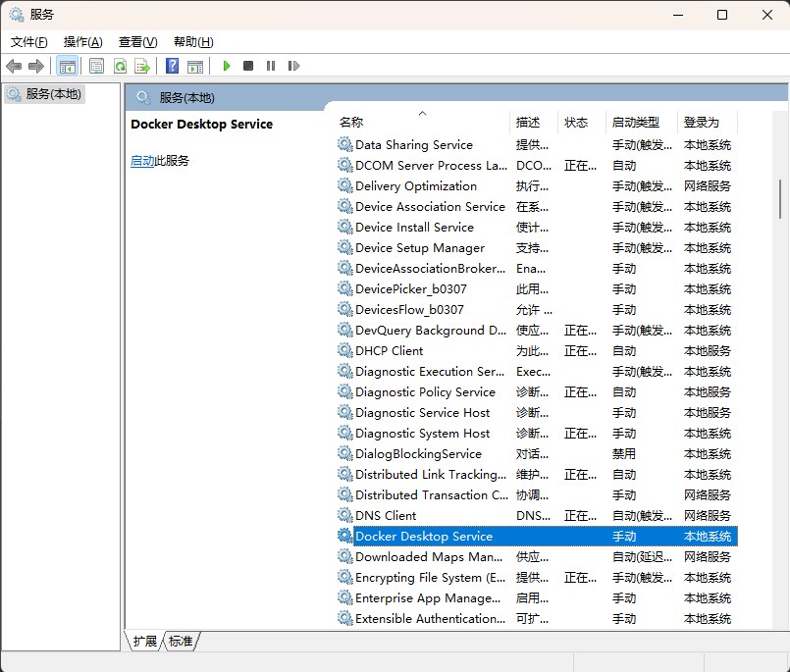Switch to the 标准 tab
This screenshot has height=672, width=790.
coord(181,641)
